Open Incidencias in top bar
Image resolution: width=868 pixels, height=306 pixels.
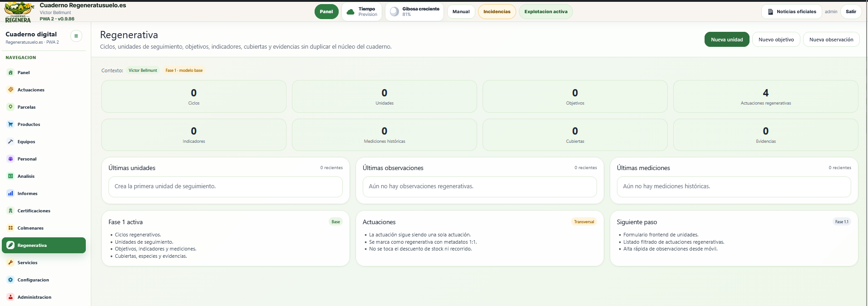(x=497, y=12)
